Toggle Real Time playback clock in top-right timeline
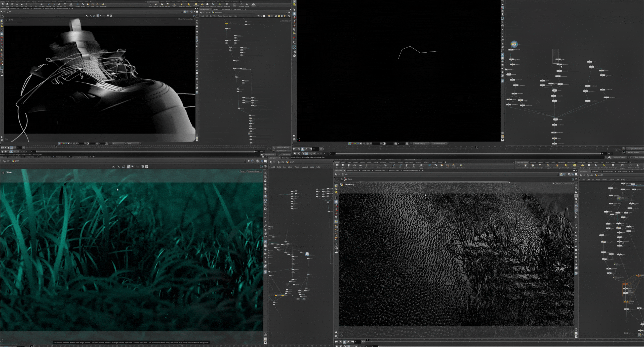The width and height of the screenshot is (644, 347). coord(306,153)
